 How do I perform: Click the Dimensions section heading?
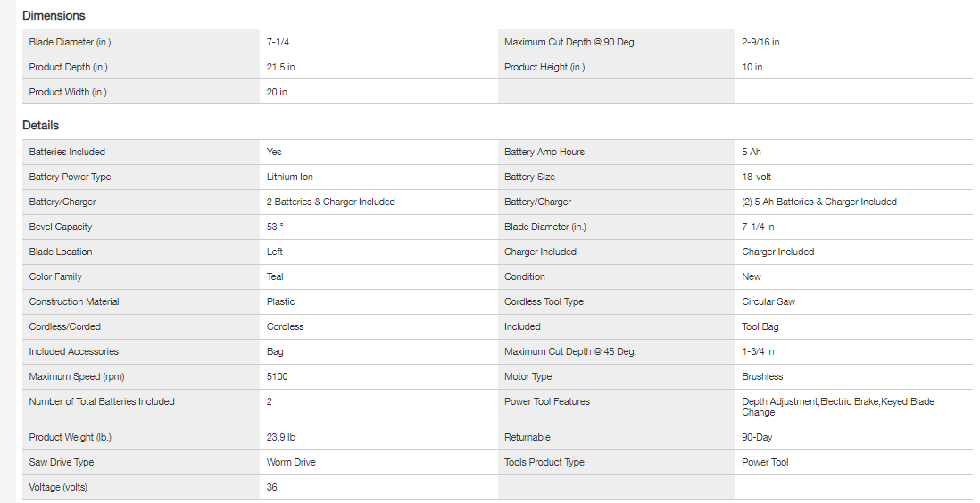tap(54, 15)
